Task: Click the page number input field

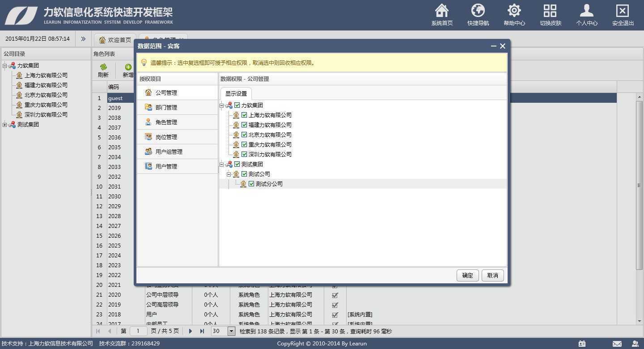Action: [138, 331]
